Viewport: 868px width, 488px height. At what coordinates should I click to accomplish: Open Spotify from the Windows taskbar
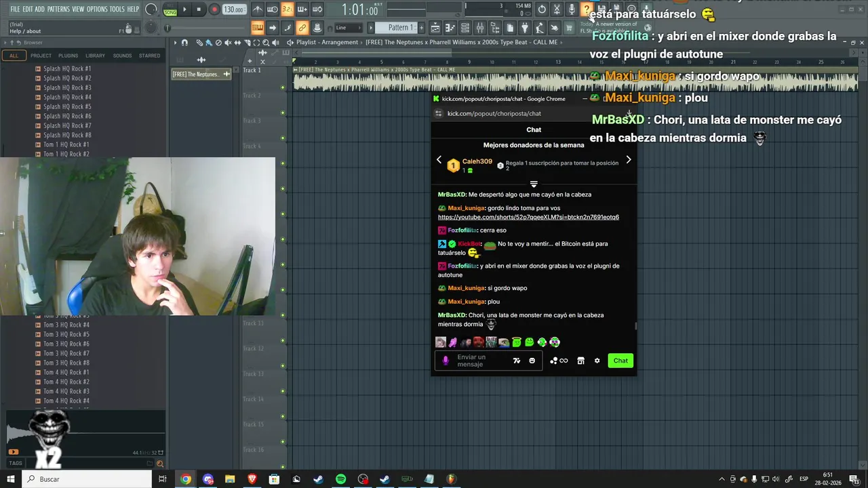pyautogui.click(x=340, y=479)
